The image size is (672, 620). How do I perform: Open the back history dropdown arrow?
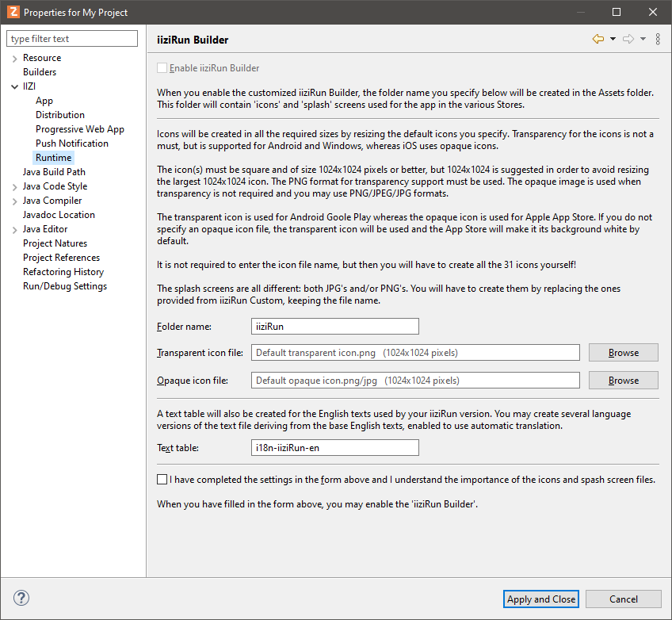pos(613,39)
